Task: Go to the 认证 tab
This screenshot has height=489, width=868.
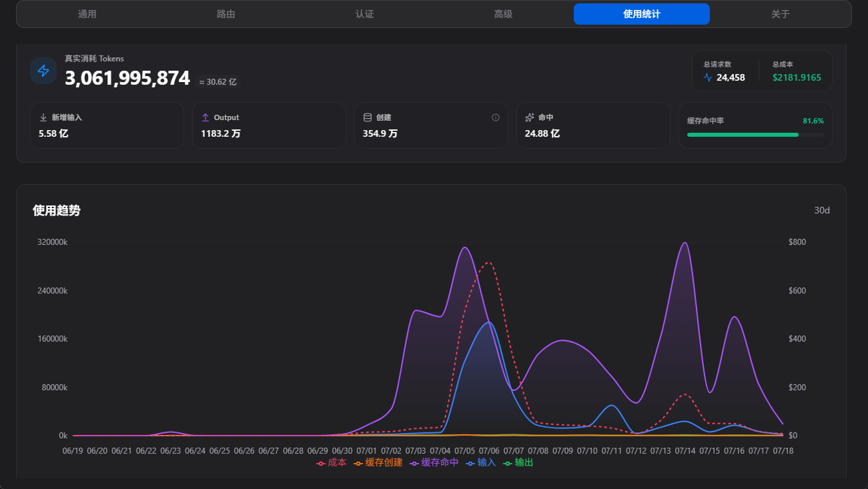Action: pos(365,14)
